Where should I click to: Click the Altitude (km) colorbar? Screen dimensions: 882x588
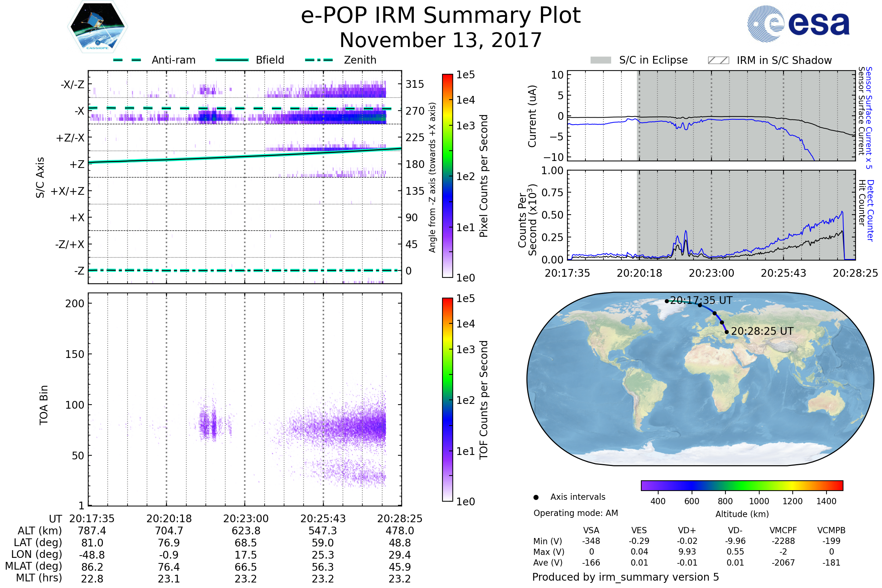[742, 485]
